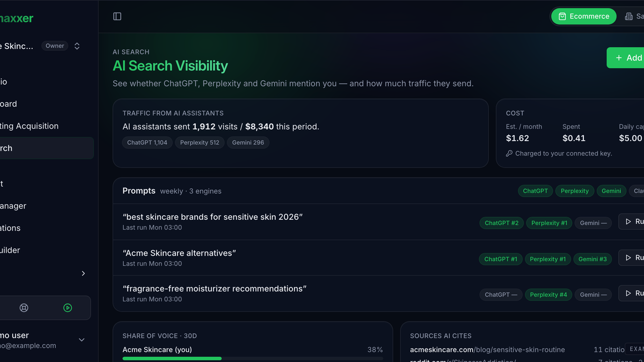
Task: Click the AI Search Visibility heading
Action: tap(170, 66)
